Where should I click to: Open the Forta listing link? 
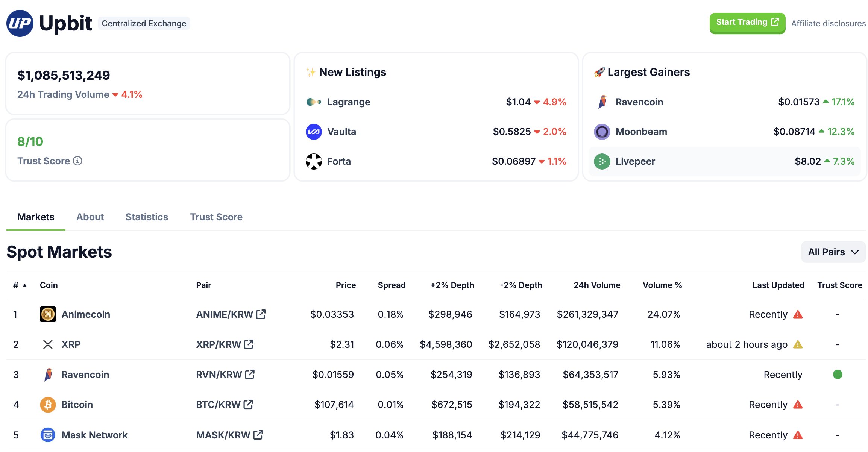[x=339, y=161]
